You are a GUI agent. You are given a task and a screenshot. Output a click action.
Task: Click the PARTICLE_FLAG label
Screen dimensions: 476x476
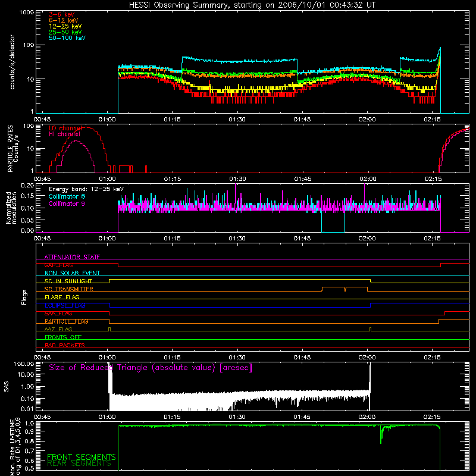click(67, 321)
